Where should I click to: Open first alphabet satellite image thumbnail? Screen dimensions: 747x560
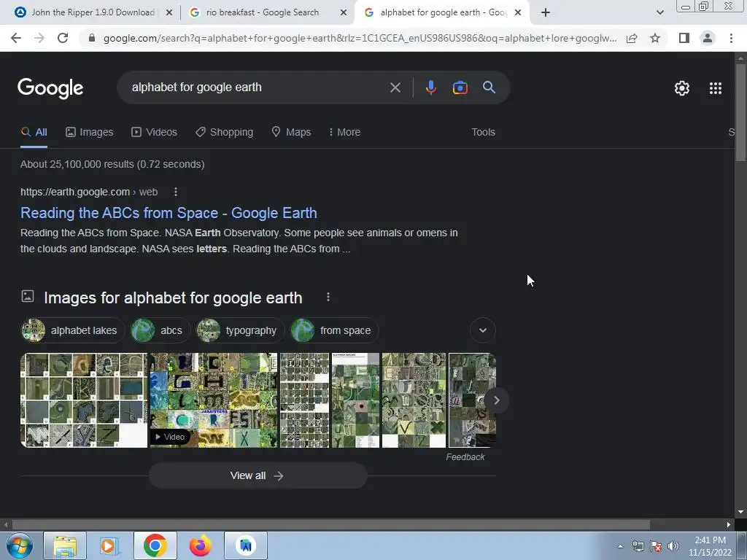[x=84, y=400]
